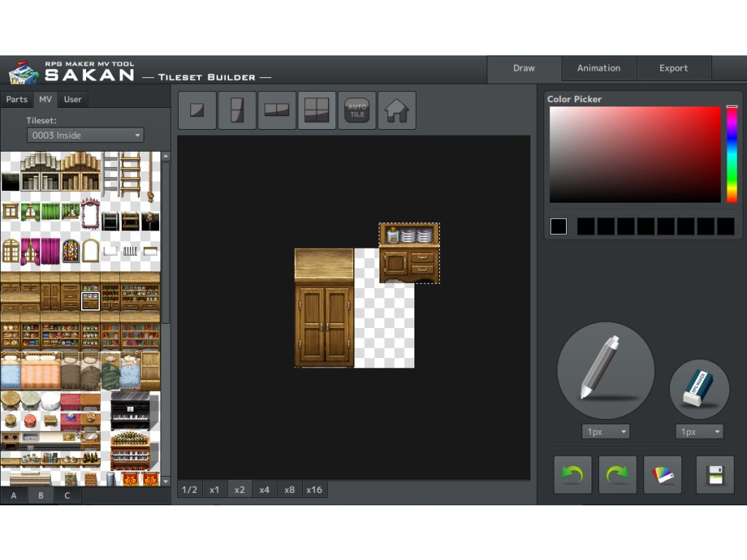Click the rainbow hue slider

tap(732, 155)
